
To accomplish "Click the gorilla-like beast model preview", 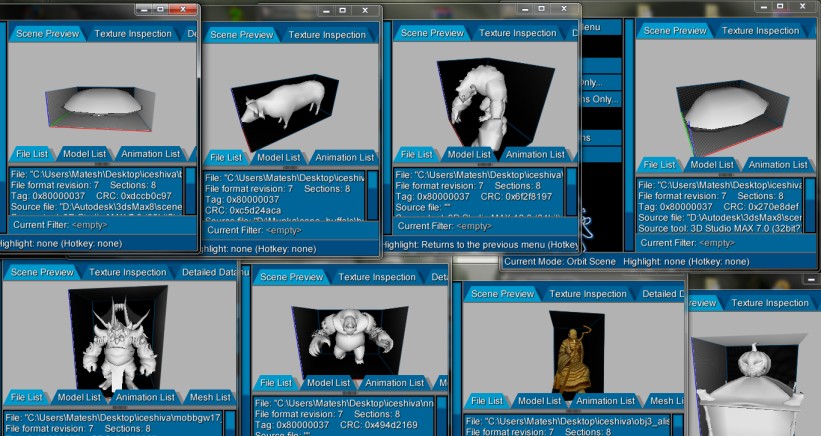I will click(x=350, y=335).
